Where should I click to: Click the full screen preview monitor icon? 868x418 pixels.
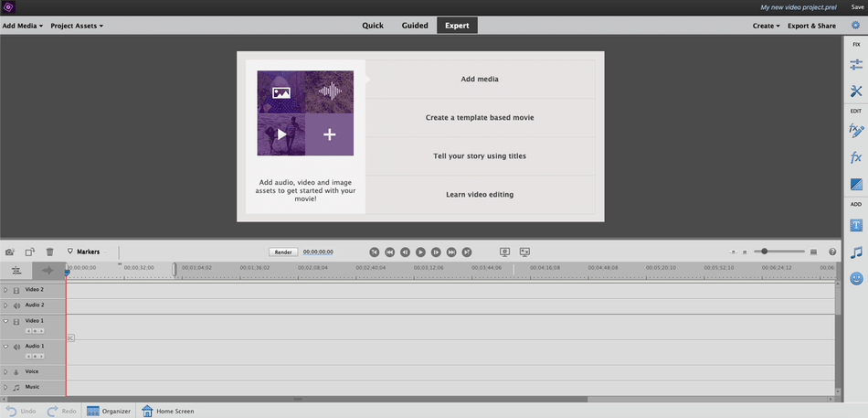coord(524,252)
